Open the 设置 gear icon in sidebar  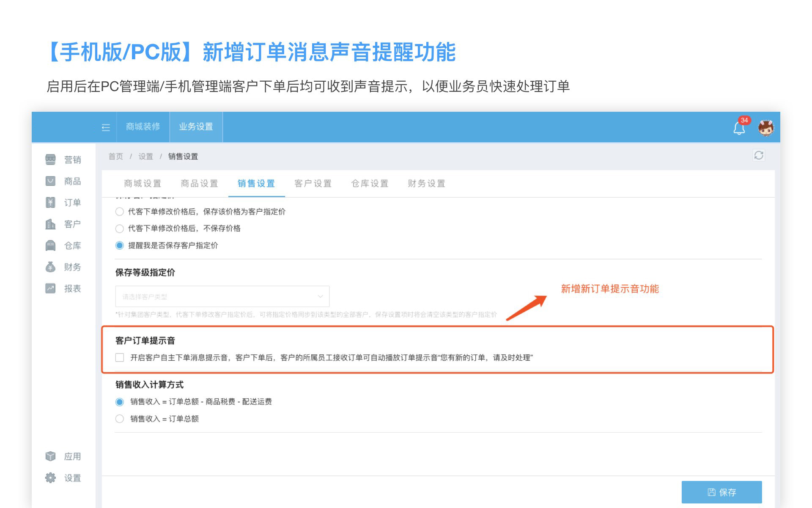51,478
